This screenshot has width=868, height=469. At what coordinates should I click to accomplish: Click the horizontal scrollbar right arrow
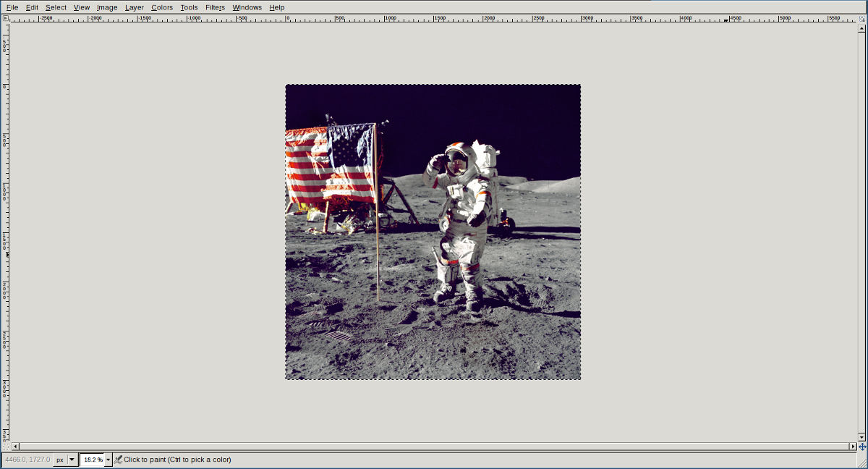(x=853, y=447)
